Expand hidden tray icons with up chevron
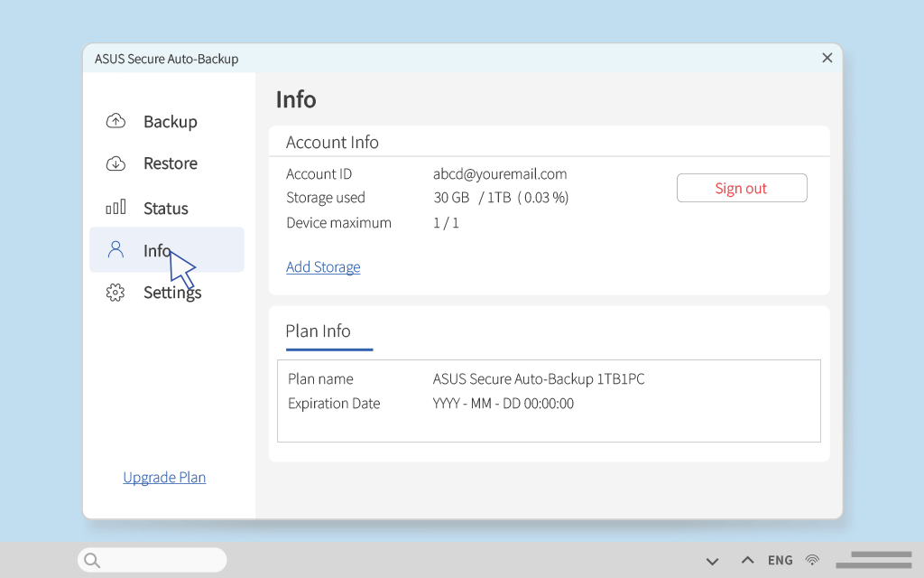 [747, 559]
